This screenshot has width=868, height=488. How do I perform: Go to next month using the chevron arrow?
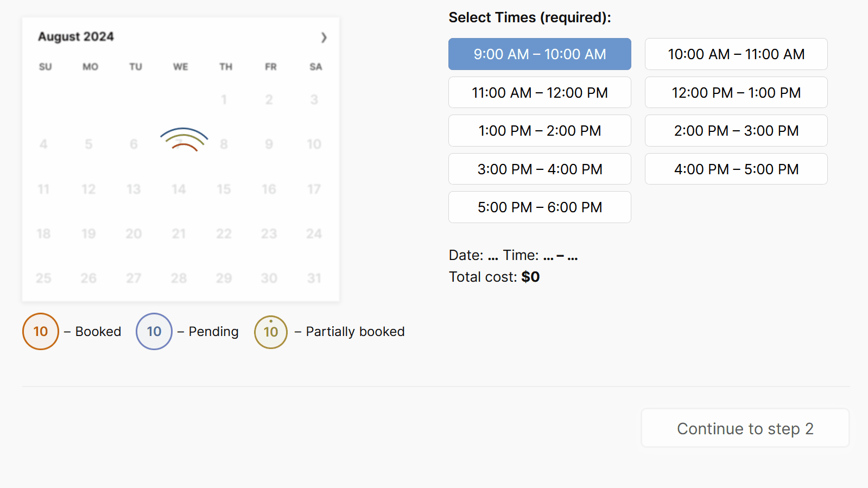(x=324, y=37)
